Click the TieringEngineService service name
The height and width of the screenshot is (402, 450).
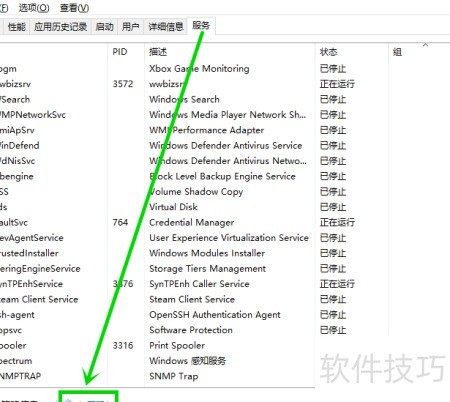[x=40, y=269]
